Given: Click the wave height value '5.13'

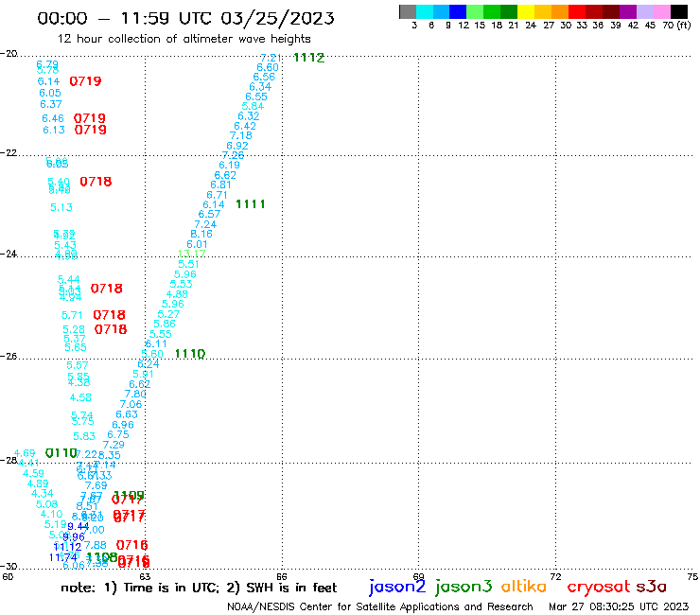Looking at the screenshot, I should [x=61, y=207].
